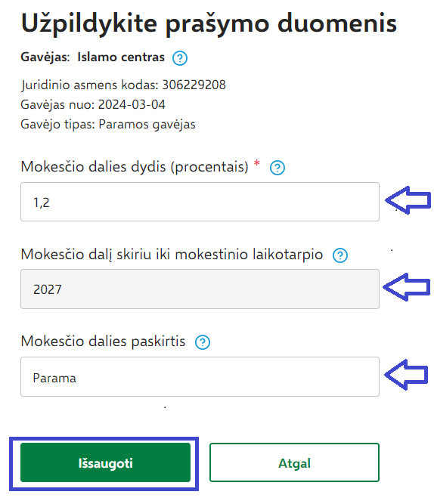Click the red required asterisk marker
Viewport: 434px width, 504px height.
click(x=257, y=163)
